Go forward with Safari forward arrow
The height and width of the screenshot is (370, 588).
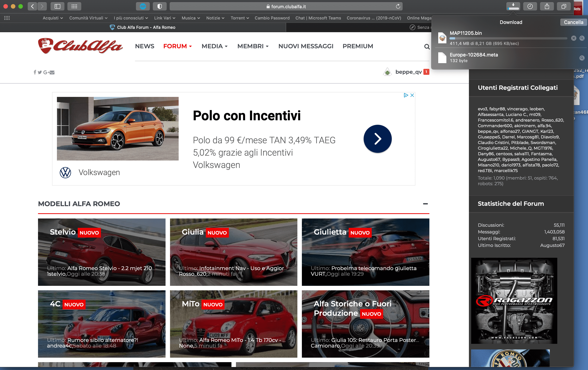pyautogui.click(x=42, y=6)
